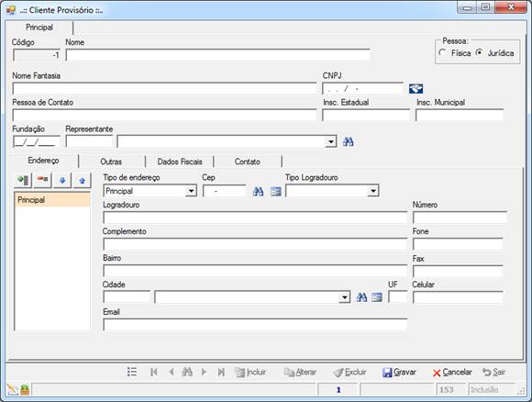Click the CNPJ input field
This screenshot has height=402, width=532.
click(362, 89)
